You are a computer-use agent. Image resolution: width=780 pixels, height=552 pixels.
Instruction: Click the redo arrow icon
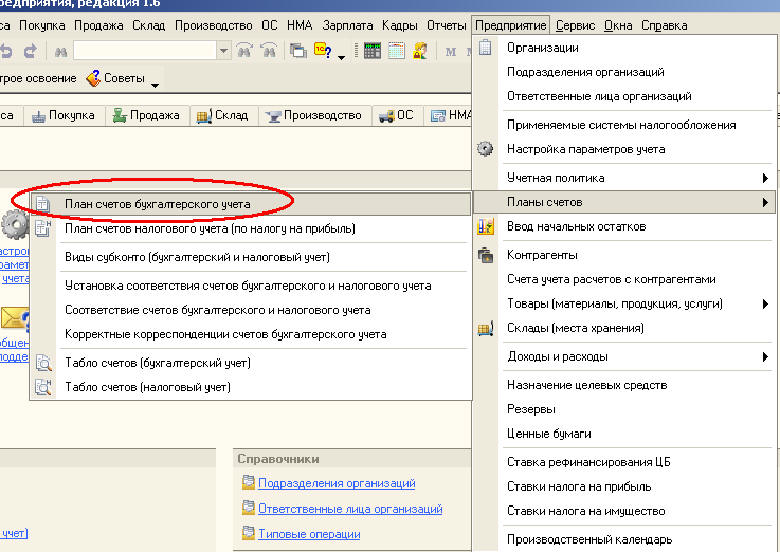point(29,50)
